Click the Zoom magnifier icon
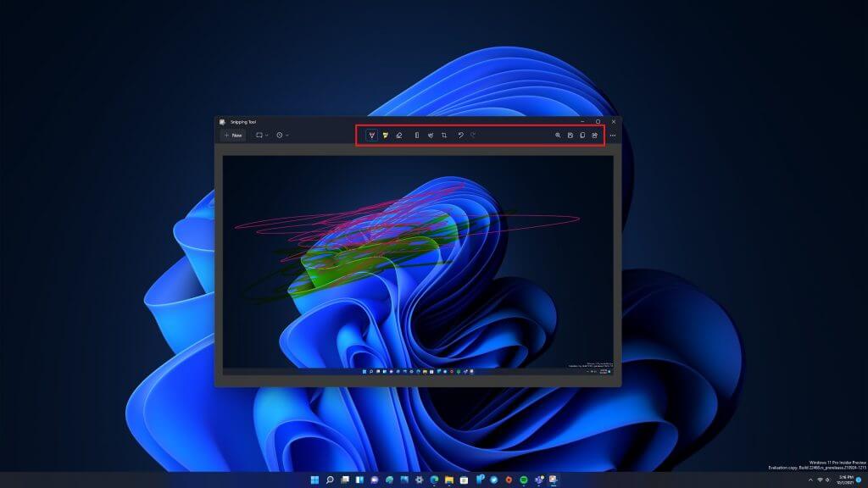 (x=556, y=135)
